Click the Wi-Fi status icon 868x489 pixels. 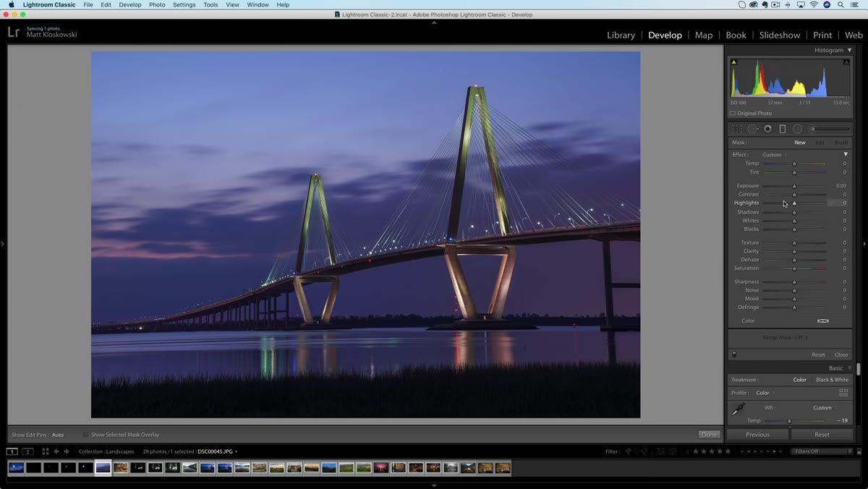[813, 4]
